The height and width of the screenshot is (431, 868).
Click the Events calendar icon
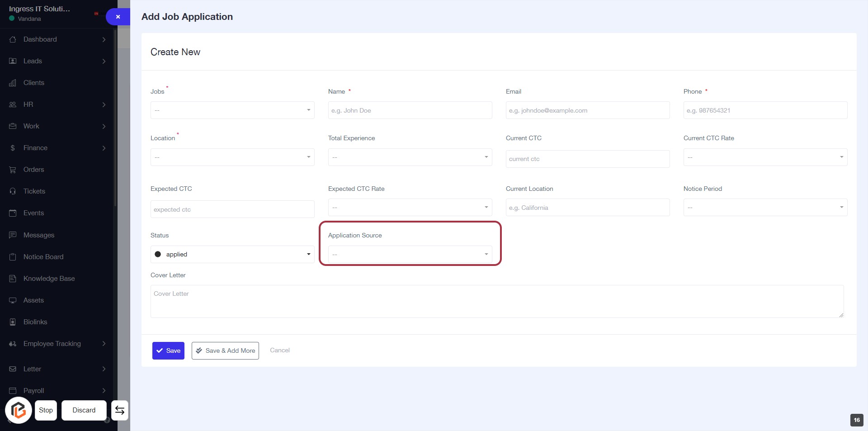13,213
